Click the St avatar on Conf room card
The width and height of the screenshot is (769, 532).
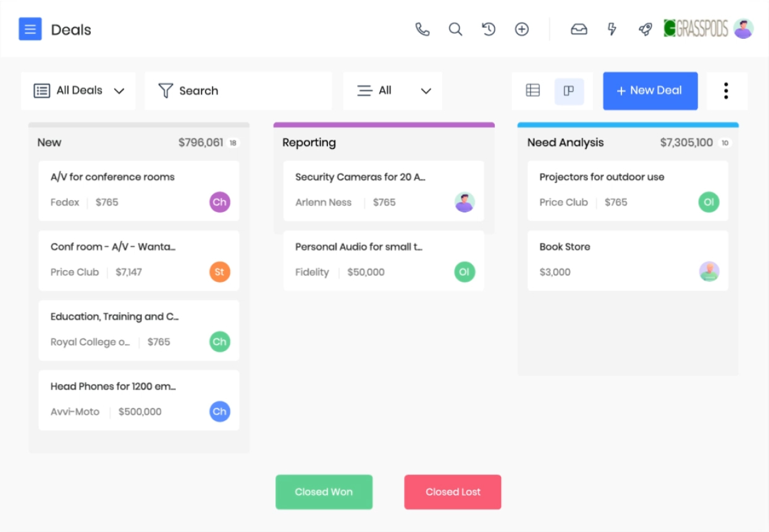(220, 272)
